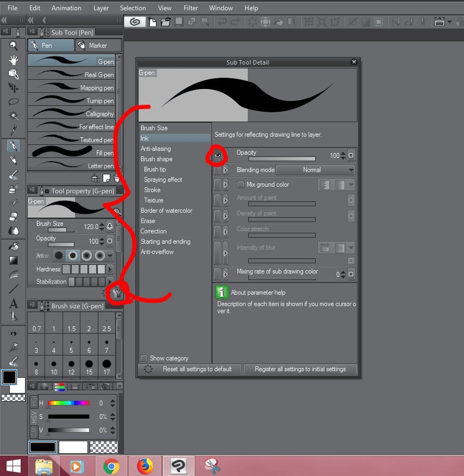Toggle Opacity eye in Sub Tool Detail

(217, 155)
